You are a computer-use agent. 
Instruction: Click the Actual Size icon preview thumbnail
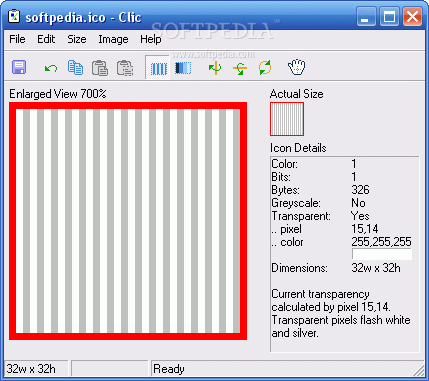coord(287,119)
